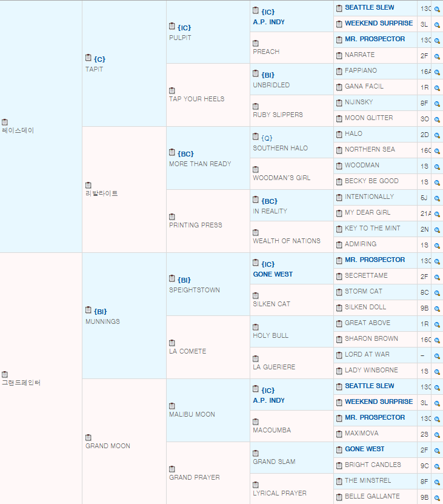Click the clipboard icon above SPEIGHTSTOWN
Viewport: 443px width, 504px height.
coord(172,278)
